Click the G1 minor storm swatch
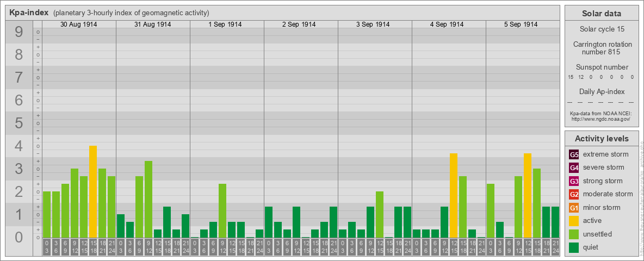The height and width of the screenshot is (261, 644). [574, 208]
